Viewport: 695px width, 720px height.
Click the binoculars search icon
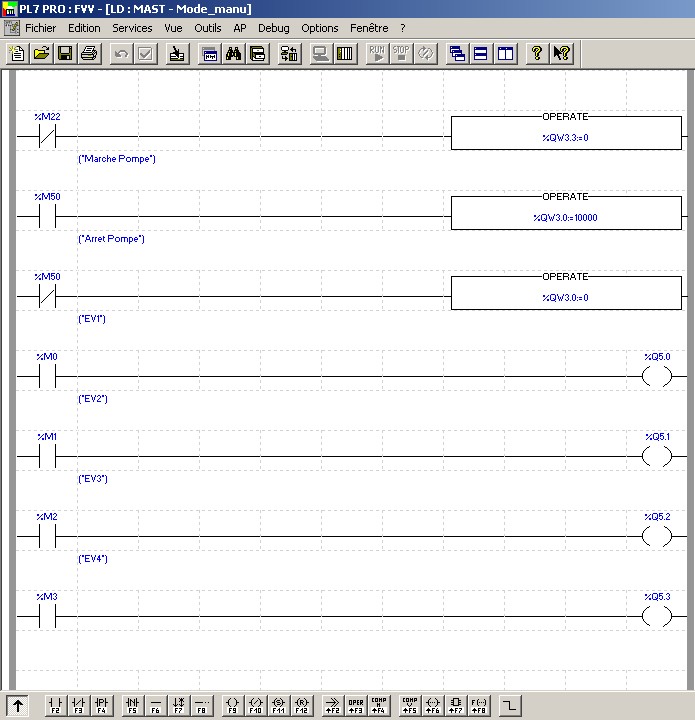click(x=234, y=53)
